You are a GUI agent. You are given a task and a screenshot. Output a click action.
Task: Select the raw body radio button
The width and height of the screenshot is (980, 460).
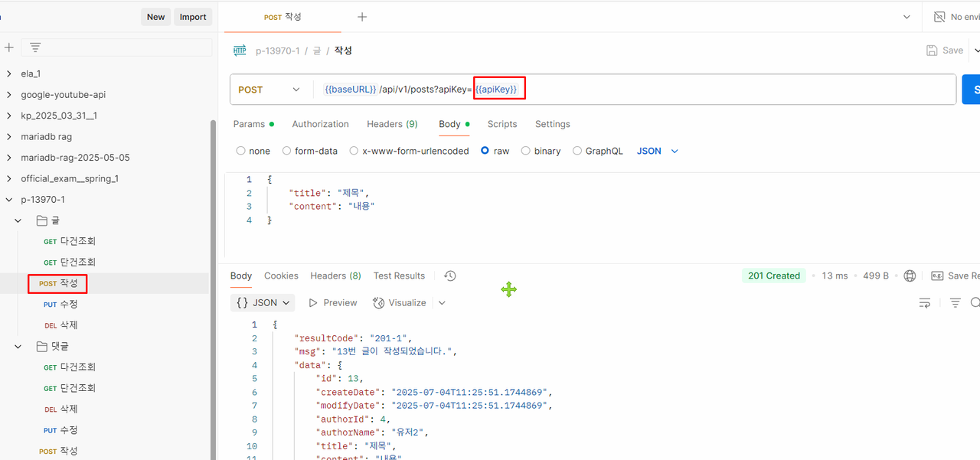point(485,151)
